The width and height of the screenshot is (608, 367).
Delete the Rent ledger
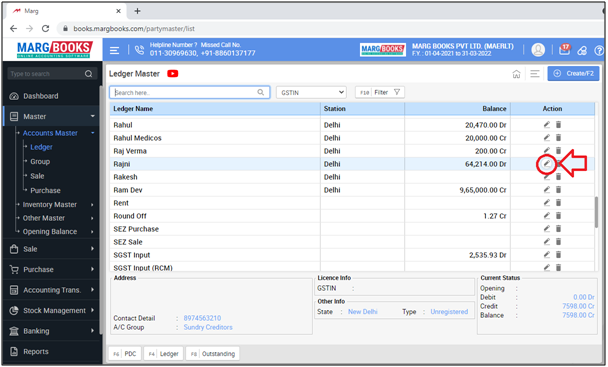tap(558, 203)
